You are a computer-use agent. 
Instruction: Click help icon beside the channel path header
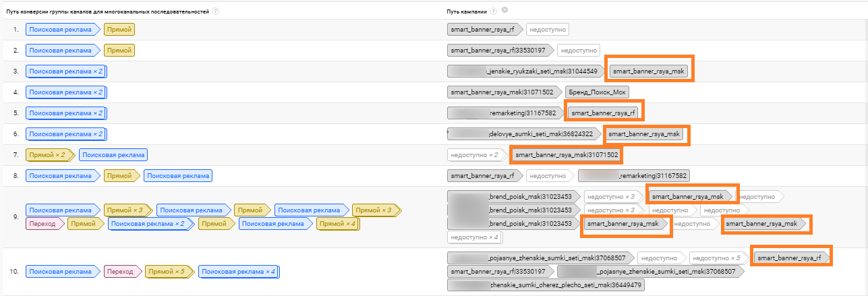pos(215,11)
